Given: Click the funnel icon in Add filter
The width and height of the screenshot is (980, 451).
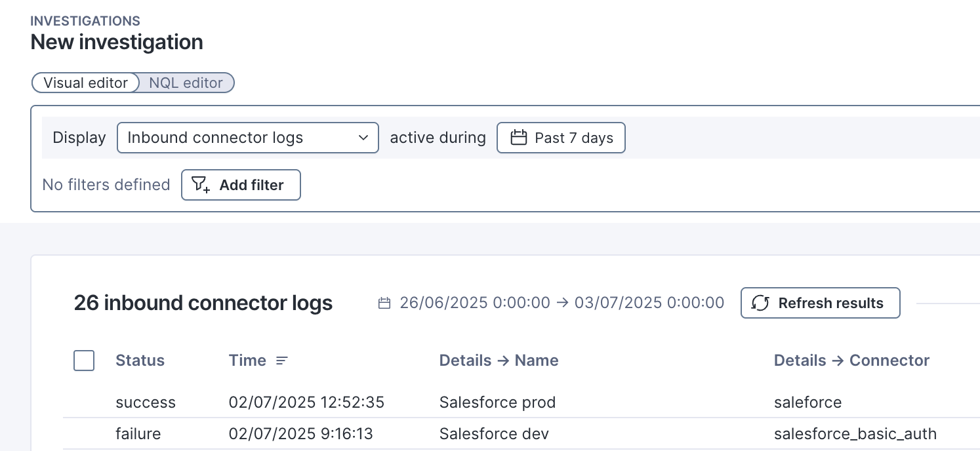Looking at the screenshot, I should pos(201,185).
